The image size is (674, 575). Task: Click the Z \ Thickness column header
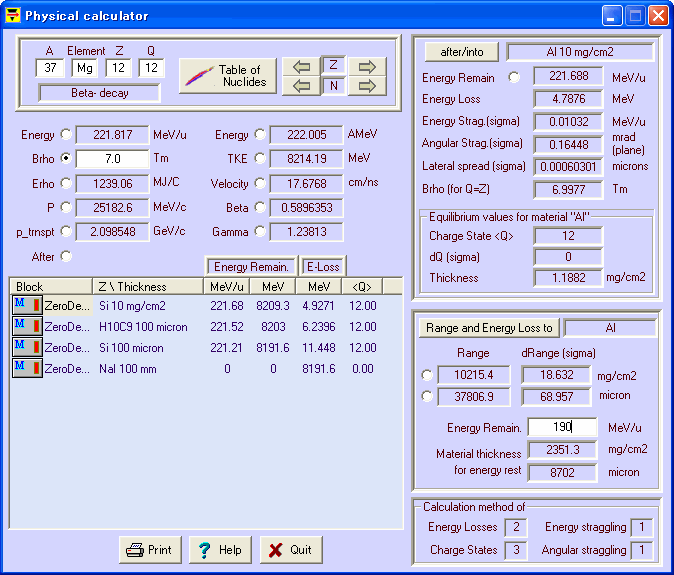pos(148,286)
